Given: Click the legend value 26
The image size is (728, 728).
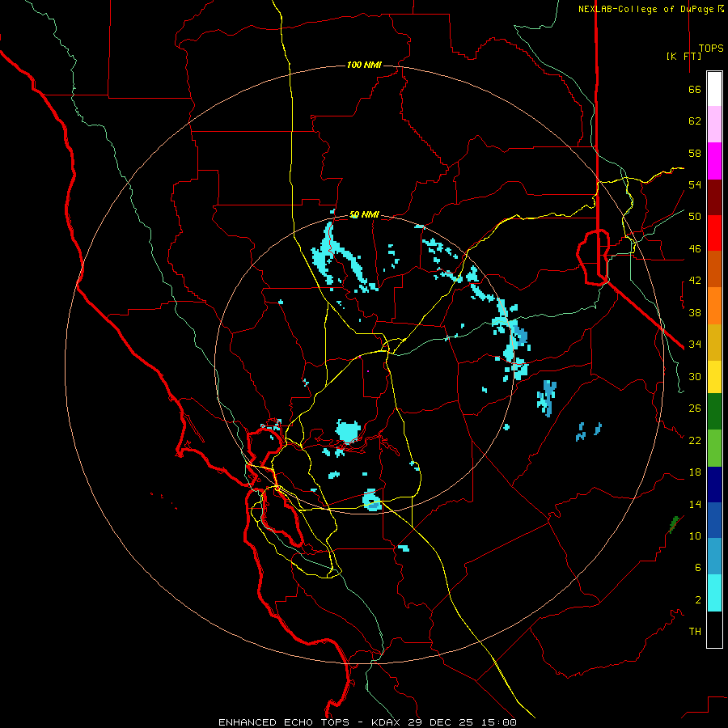Looking at the screenshot, I should (695, 408).
